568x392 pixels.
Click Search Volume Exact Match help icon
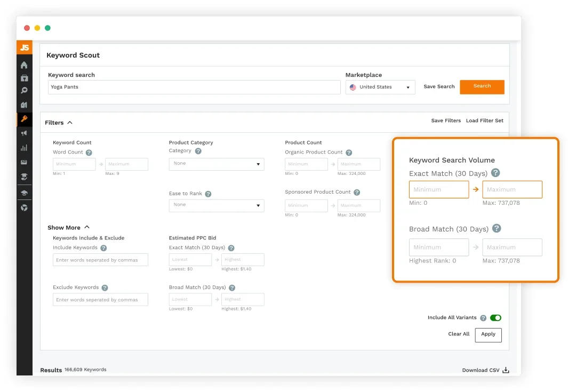pos(495,173)
